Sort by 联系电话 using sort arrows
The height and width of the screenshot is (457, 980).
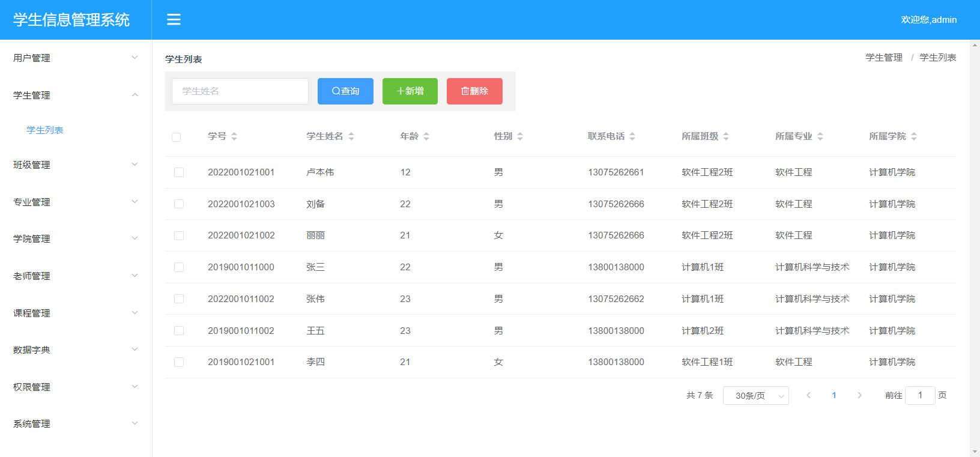coord(632,136)
